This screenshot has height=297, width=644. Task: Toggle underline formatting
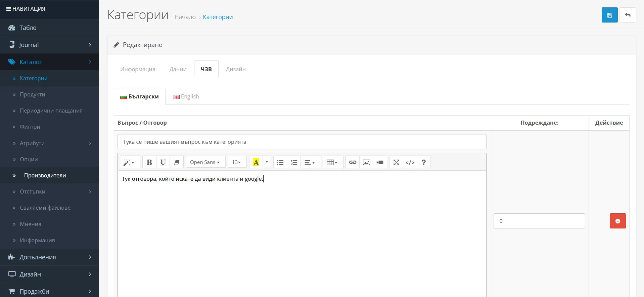pos(163,162)
